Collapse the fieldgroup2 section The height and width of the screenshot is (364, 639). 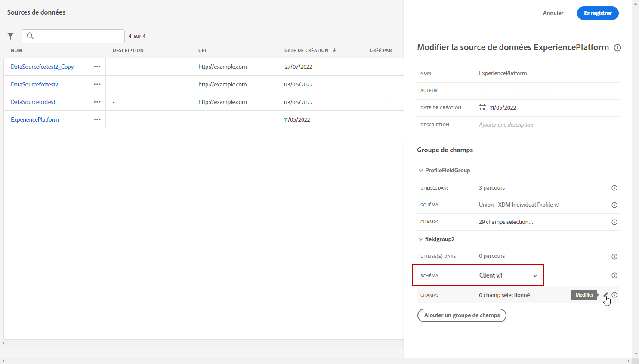pyautogui.click(x=421, y=239)
